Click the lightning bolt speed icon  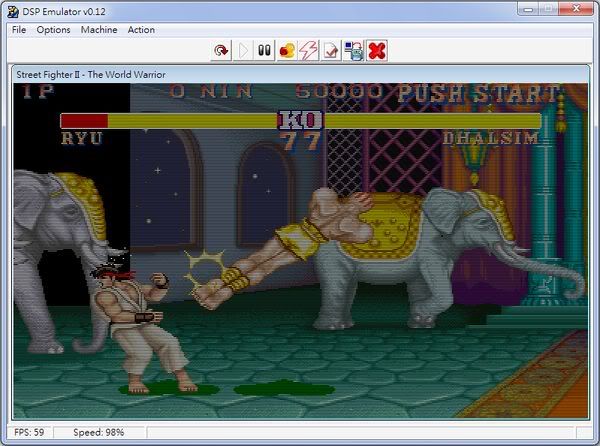[308, 50]
